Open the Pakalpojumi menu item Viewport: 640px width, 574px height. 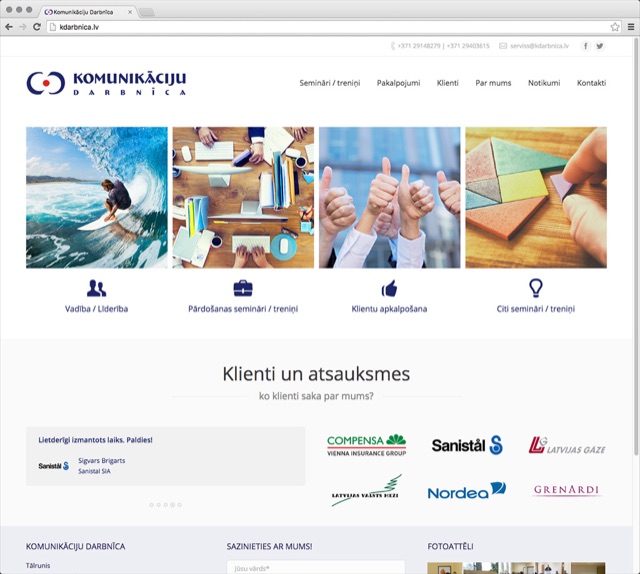point(398,83)
